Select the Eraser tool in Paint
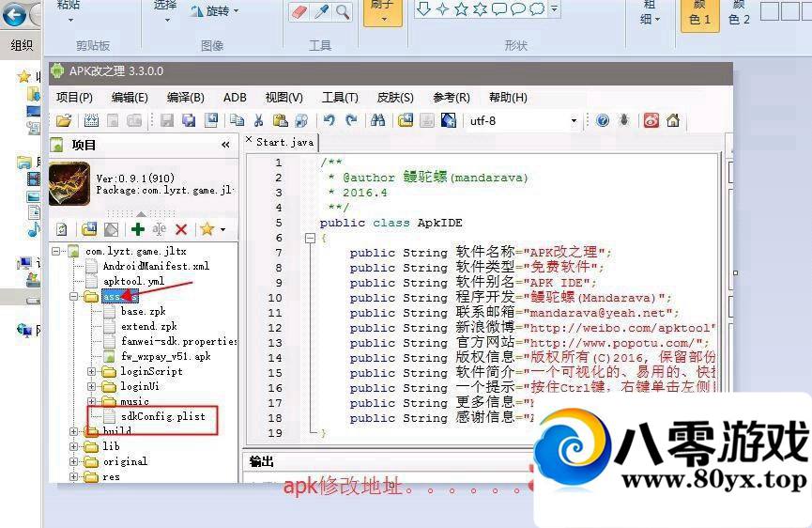 coord(299,12)
